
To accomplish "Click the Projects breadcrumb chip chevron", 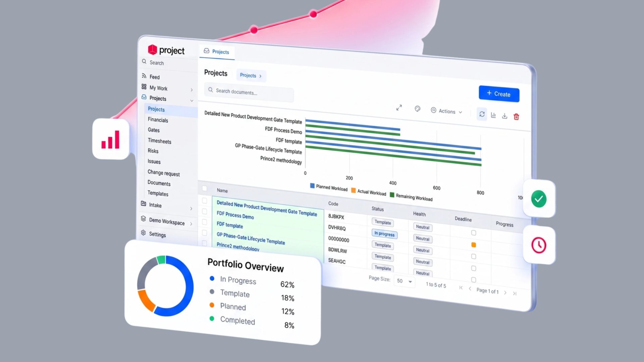I will coord(260,76).
